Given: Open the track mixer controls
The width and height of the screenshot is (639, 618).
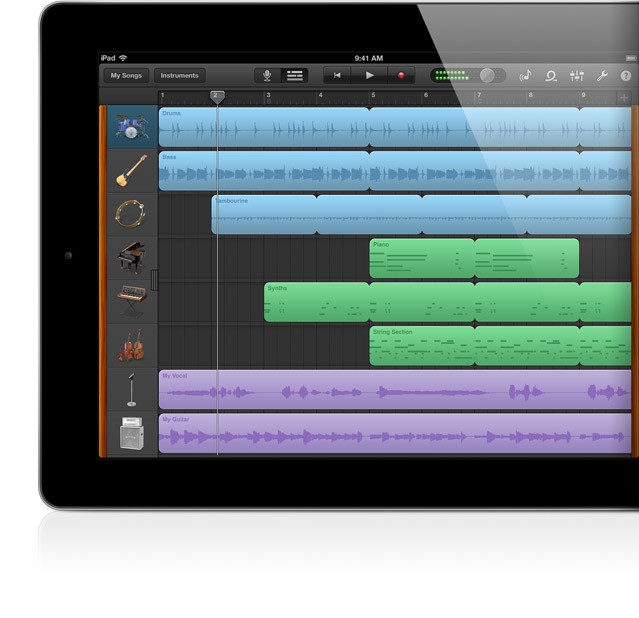Looking at the screenshot, I should tap(577, 76).
